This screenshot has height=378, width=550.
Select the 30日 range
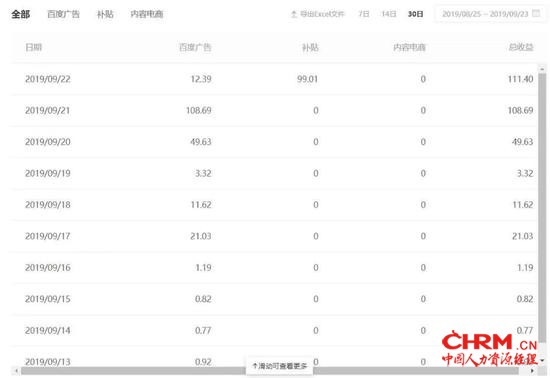(x=415, y=14)
